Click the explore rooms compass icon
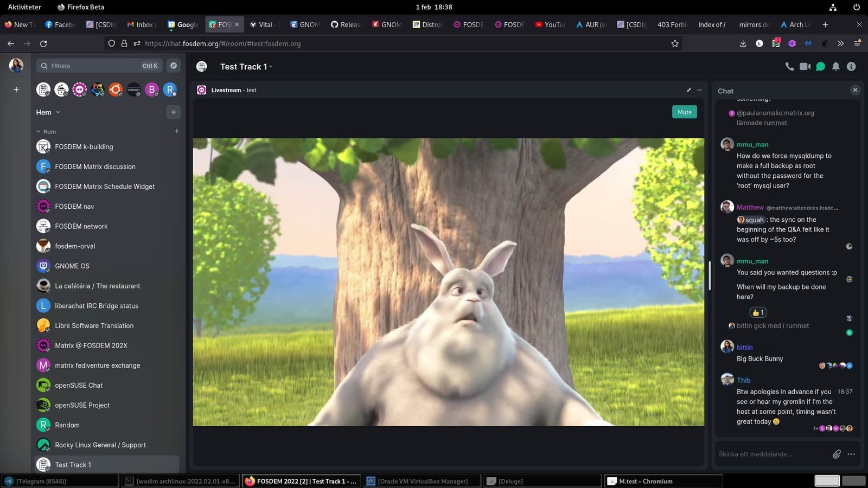 click(x=174, y=66)
